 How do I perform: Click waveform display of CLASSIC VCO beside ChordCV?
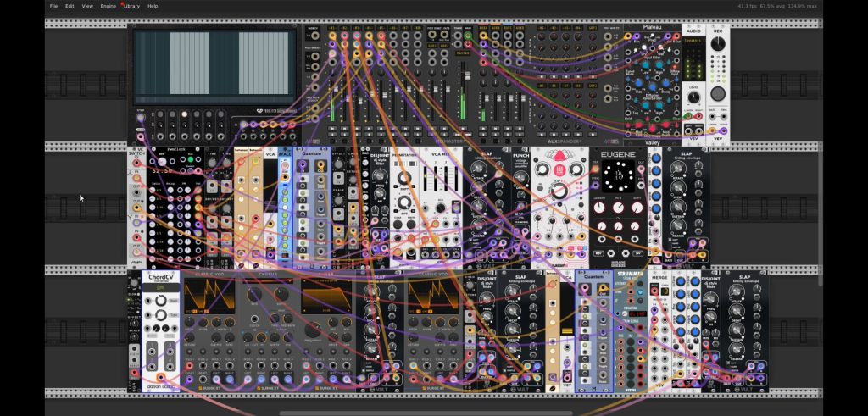click(x=209, y=296)
